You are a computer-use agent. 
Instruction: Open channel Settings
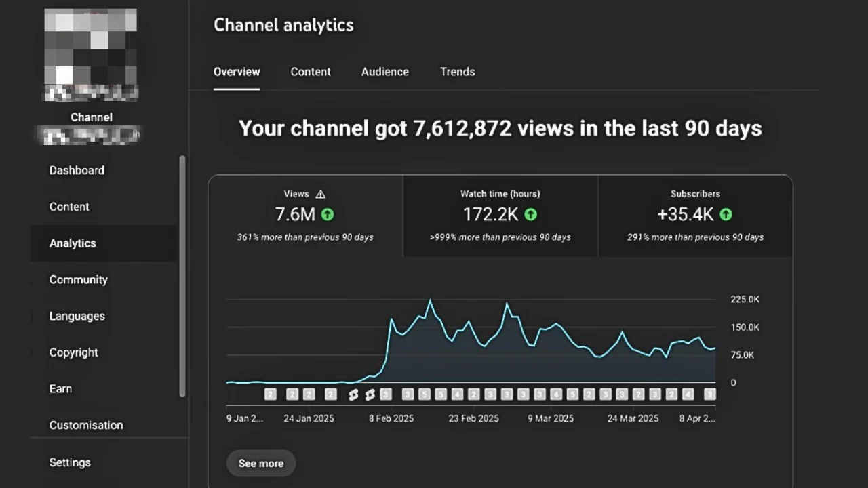[70, 462]
